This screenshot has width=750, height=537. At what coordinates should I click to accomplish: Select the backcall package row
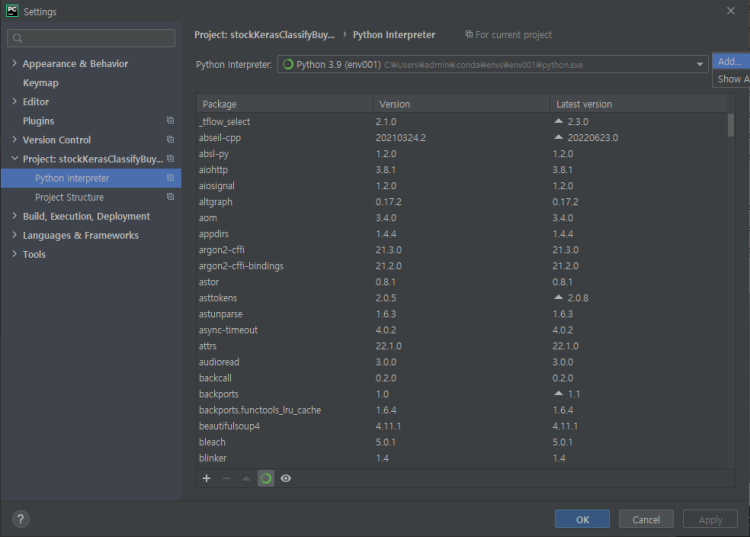(462, 378)
